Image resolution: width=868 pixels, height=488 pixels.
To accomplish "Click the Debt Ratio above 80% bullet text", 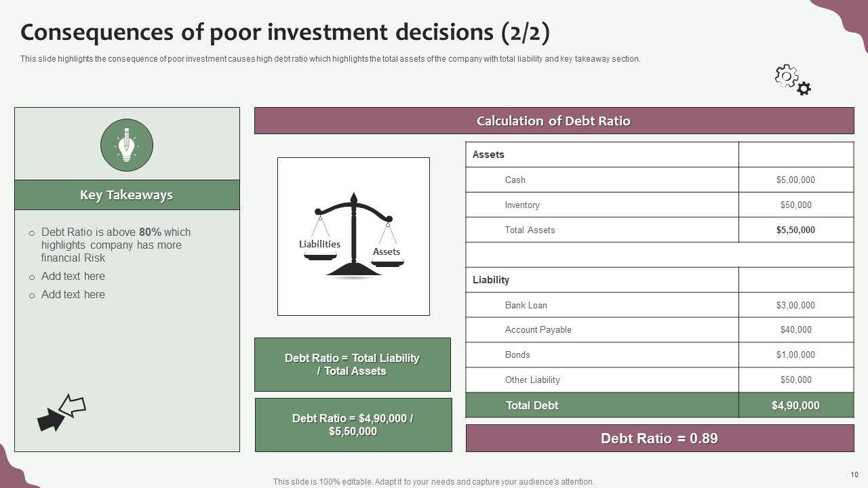I will click(115, 245).
